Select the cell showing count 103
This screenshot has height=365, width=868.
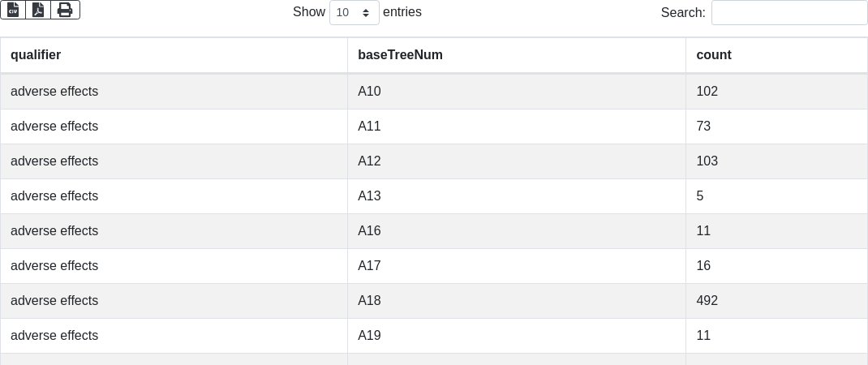(707, 161)
